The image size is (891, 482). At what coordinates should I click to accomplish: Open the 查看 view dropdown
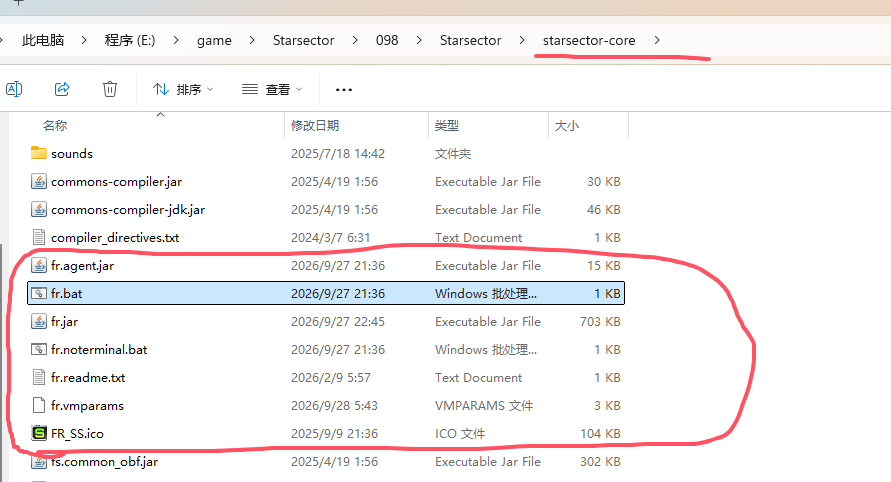272,89
